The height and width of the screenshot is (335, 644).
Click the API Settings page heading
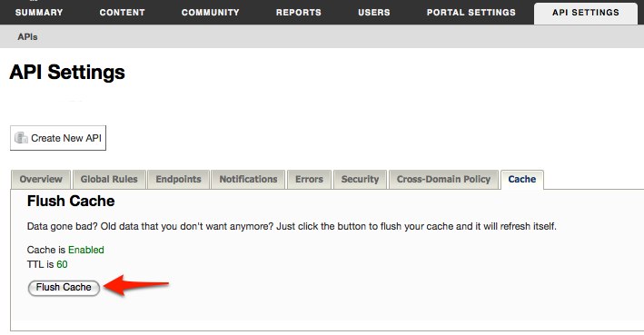pos(67,73)
